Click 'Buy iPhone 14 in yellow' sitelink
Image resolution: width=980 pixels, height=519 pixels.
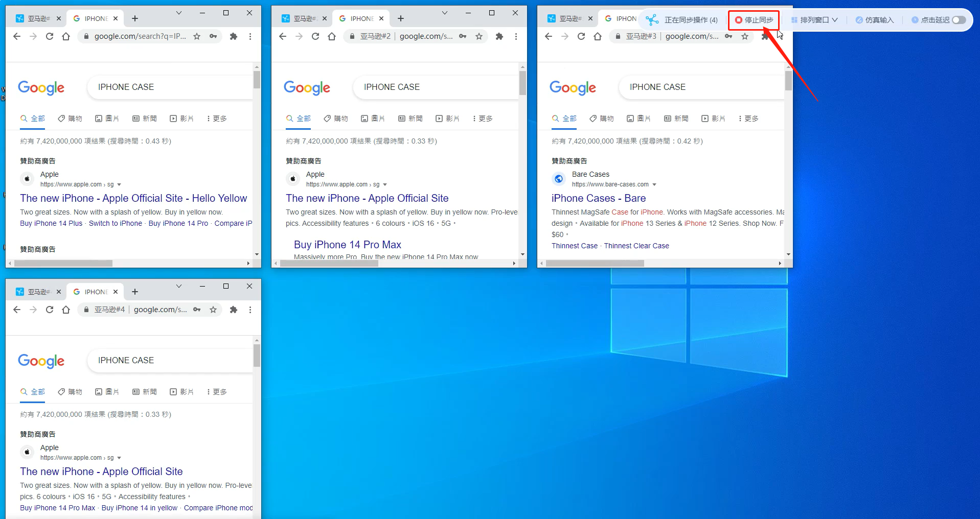(x=140, y=508)
